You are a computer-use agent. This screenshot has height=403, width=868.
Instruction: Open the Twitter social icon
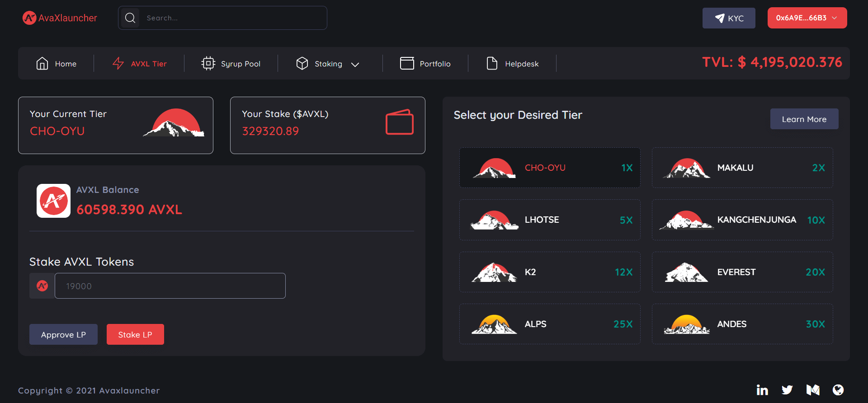tap(787, 390)
